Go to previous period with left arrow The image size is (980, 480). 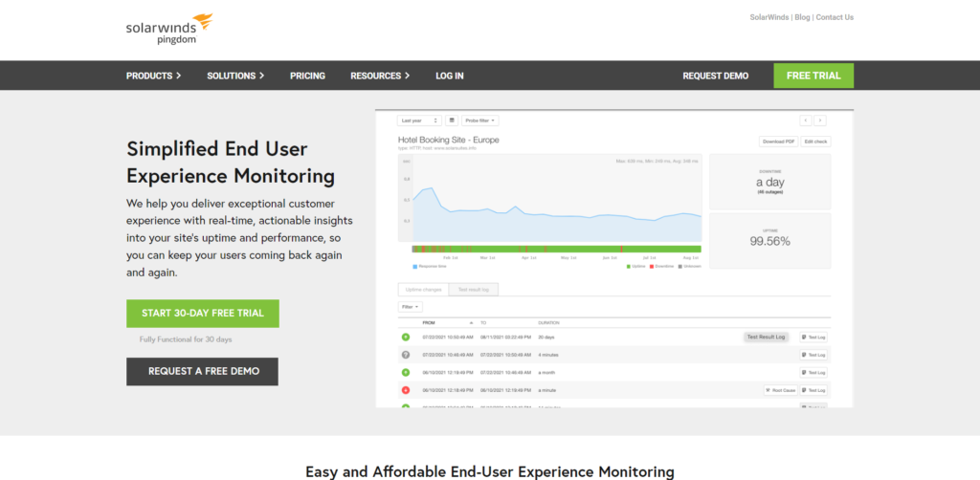coord(806,120)
